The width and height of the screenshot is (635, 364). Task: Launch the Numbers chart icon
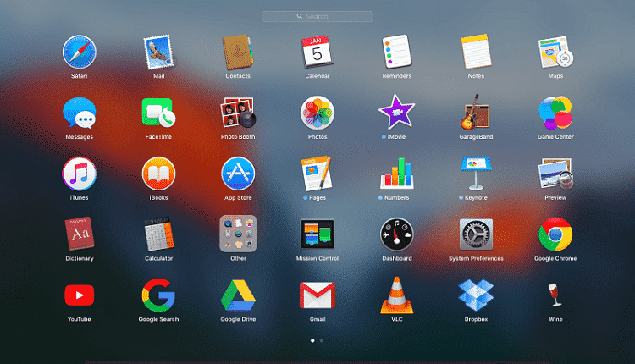[397, 174]
